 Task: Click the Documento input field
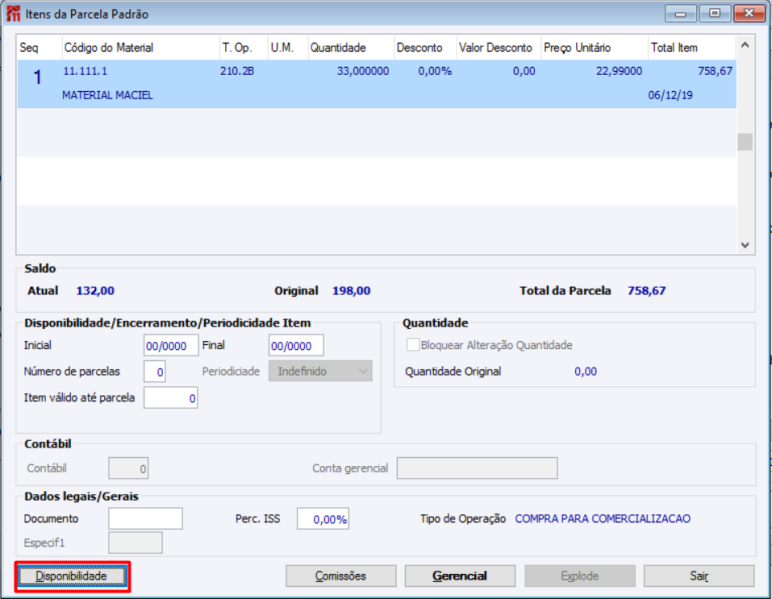click(x=146, y=519)
